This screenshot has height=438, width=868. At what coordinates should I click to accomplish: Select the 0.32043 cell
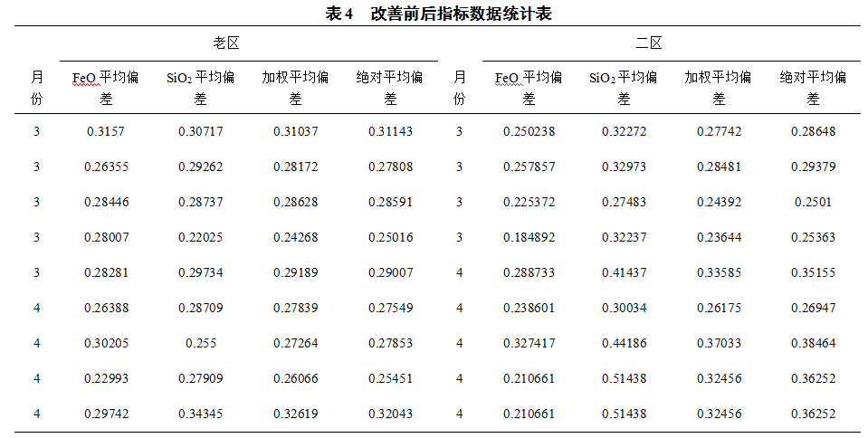tap(390, 414)
